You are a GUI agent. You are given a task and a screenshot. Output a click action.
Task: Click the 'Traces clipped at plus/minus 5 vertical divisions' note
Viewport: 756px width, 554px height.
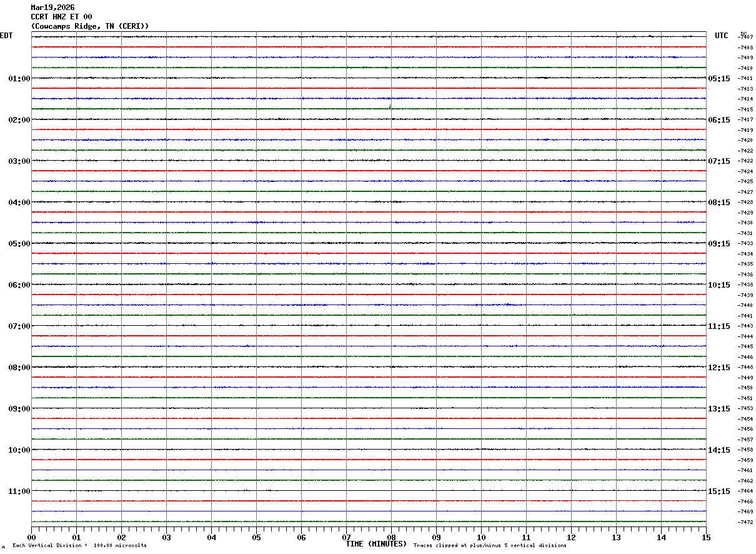point(490,546)
